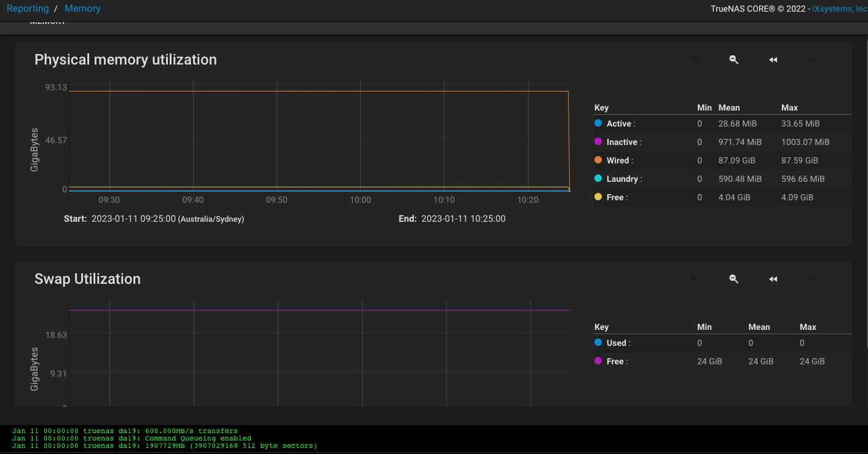This screenshot has height=454, width=868.
Task: Click the Inactive max value 1003.07 MiB
Action: click(805, 142)
